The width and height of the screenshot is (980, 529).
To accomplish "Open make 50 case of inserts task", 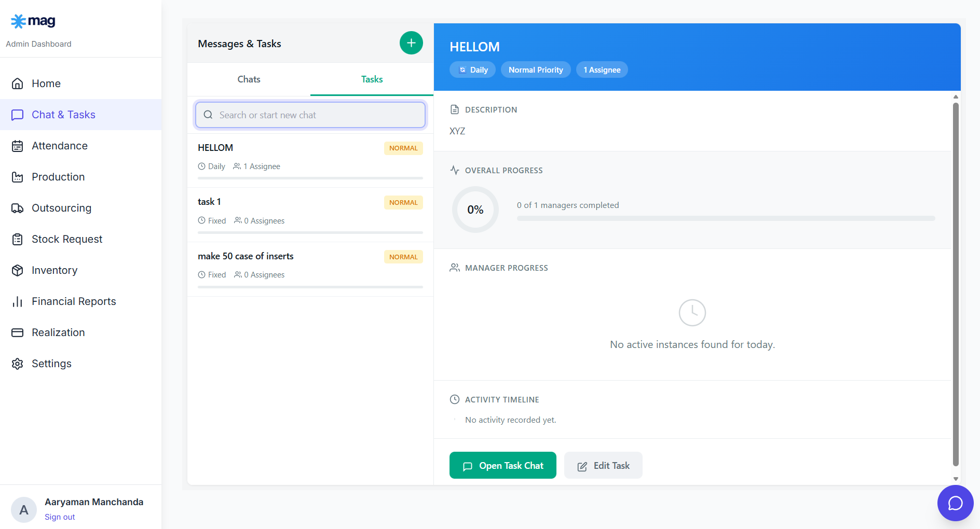I will pyautogui.click(x=310, y=264).
